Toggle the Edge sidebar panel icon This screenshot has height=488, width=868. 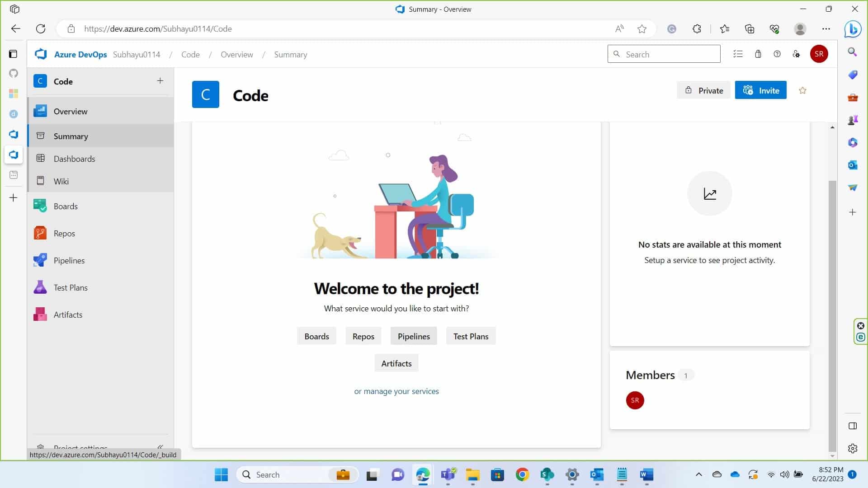click(x=853, y=426)
